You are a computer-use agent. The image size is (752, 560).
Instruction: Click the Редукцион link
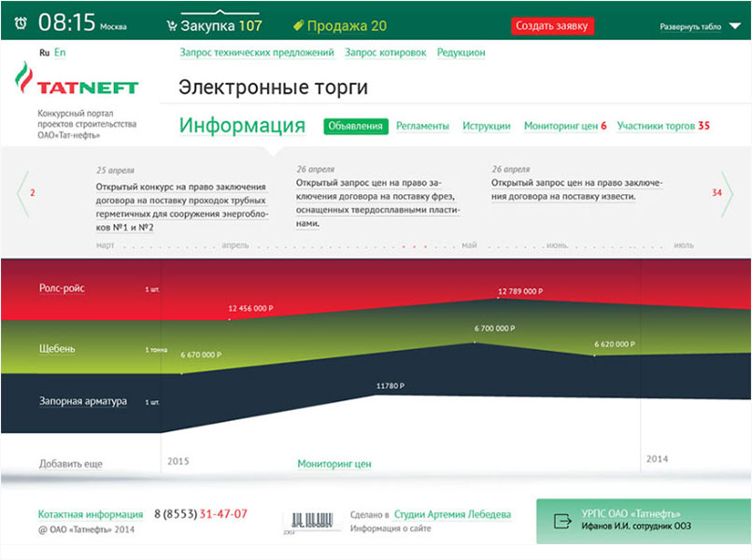click(461, 53)
